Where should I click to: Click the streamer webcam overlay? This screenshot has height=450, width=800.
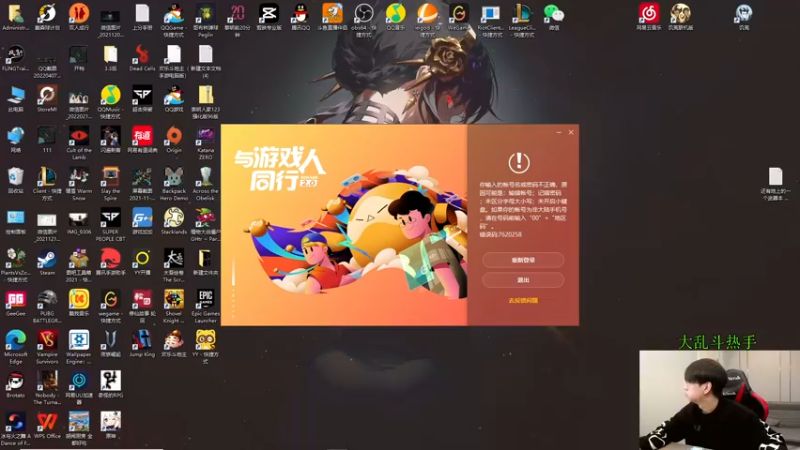719,400
